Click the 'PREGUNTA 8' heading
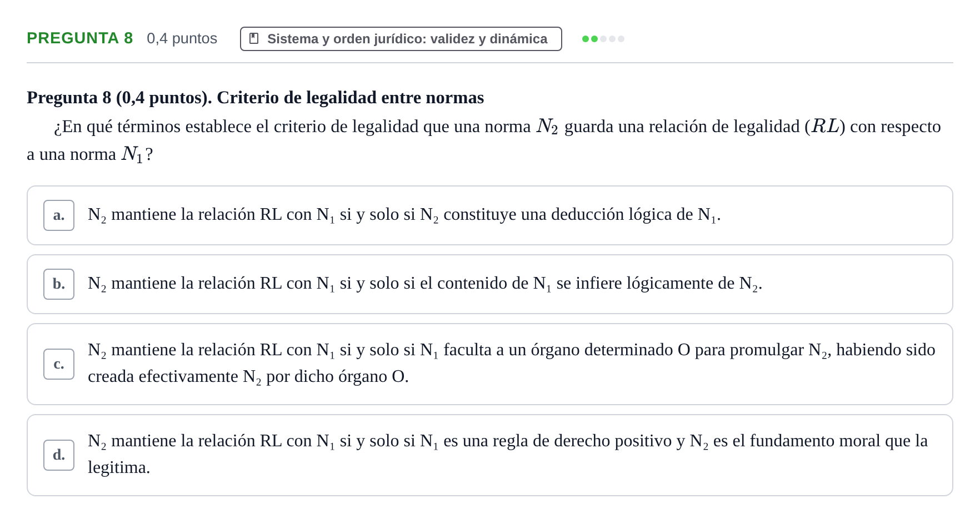The width and height of the screenshot is (980, 524). [x=80, y=38]
